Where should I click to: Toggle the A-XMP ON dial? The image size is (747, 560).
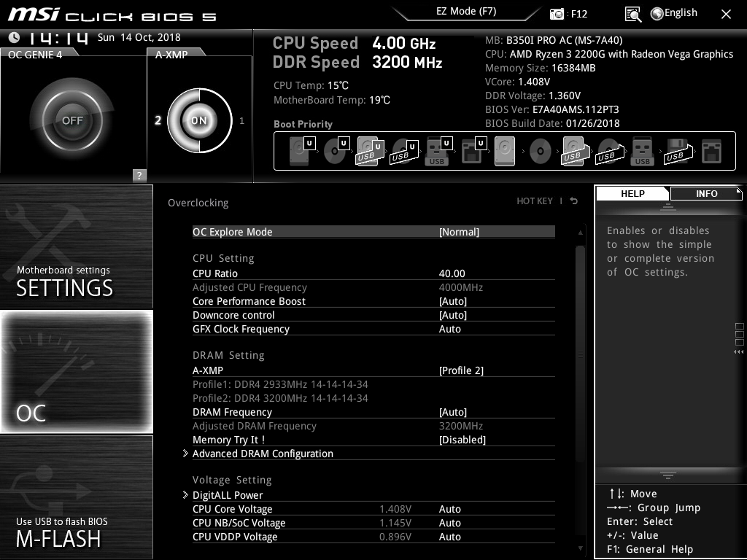[199, 120]
